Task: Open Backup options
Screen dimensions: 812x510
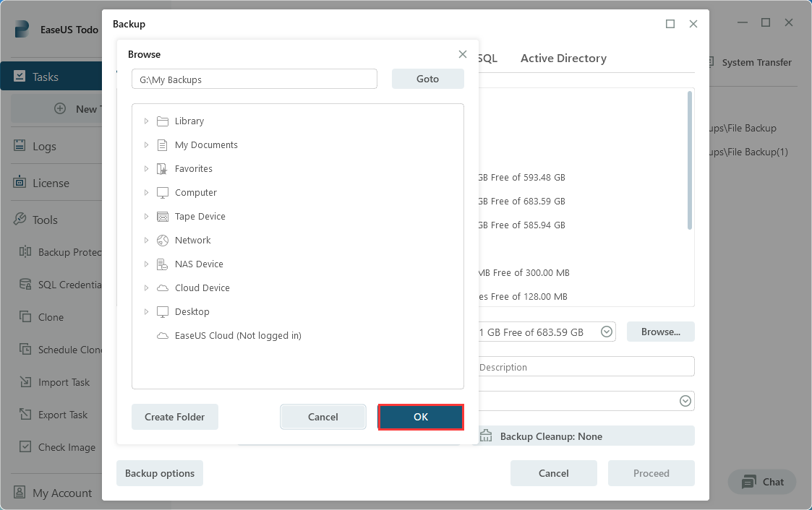Action: 159,473
